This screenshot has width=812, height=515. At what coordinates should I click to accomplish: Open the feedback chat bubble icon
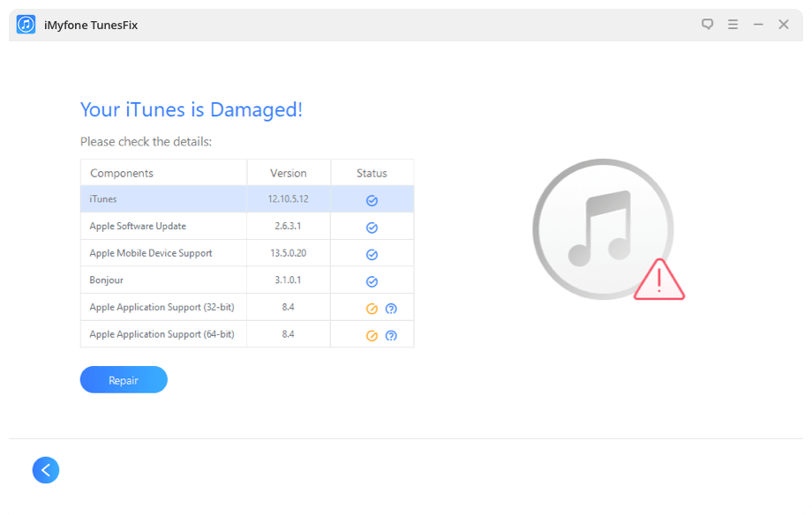707,25
